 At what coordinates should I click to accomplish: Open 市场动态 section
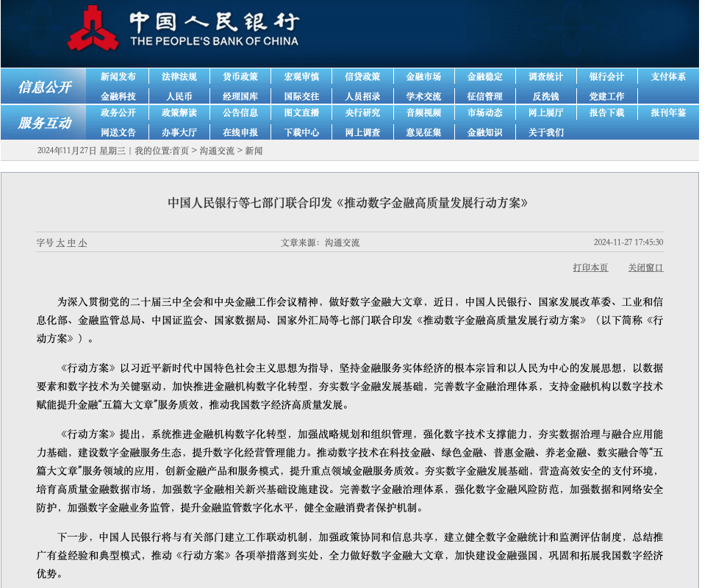coord(484,112)
